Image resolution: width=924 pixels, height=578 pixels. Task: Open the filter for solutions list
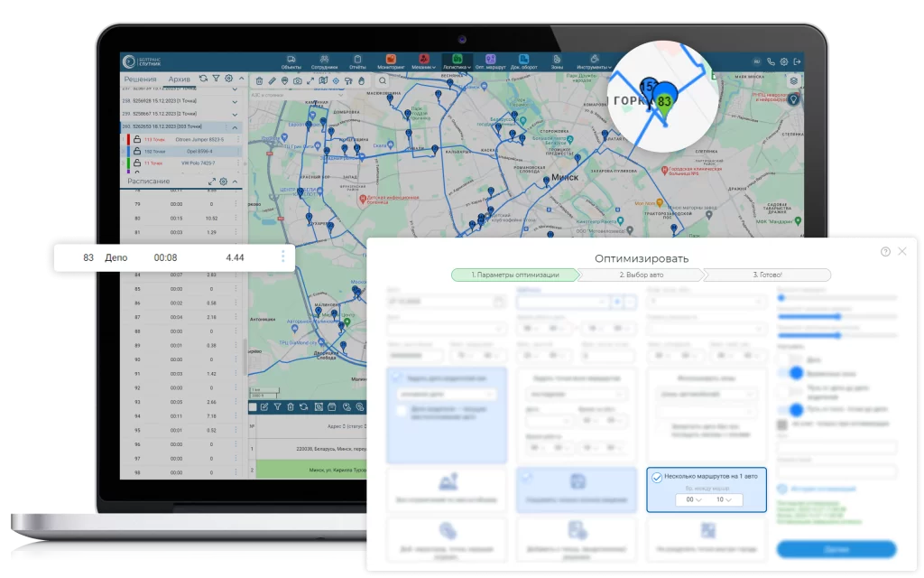pyautogui.click(x=217, y=79)
